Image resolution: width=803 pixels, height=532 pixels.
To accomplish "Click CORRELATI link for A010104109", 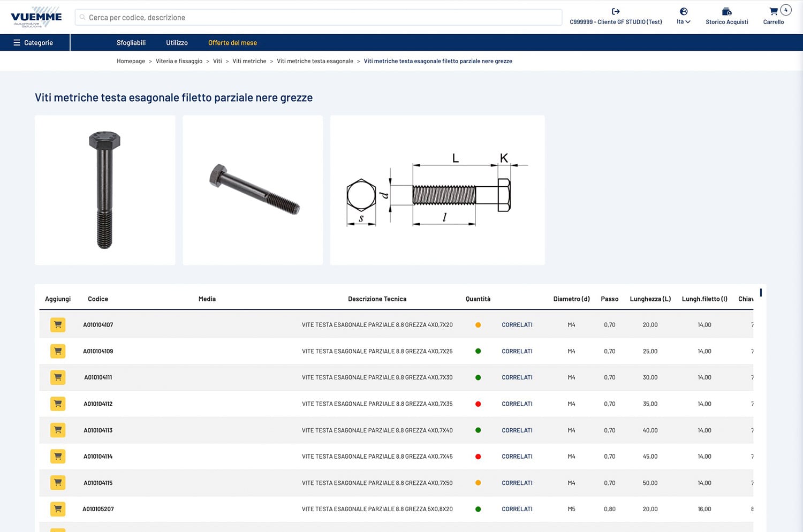I will tap(517, 352).
